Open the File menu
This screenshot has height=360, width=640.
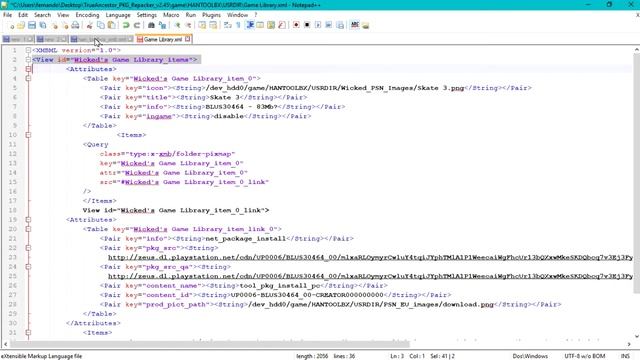(x=7, y=15)
